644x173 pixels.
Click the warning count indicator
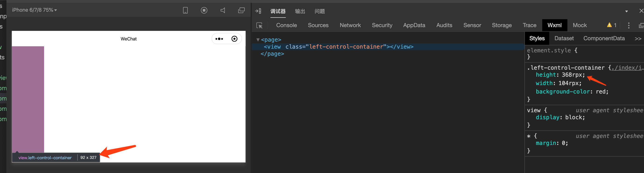[x=612, y=25]
